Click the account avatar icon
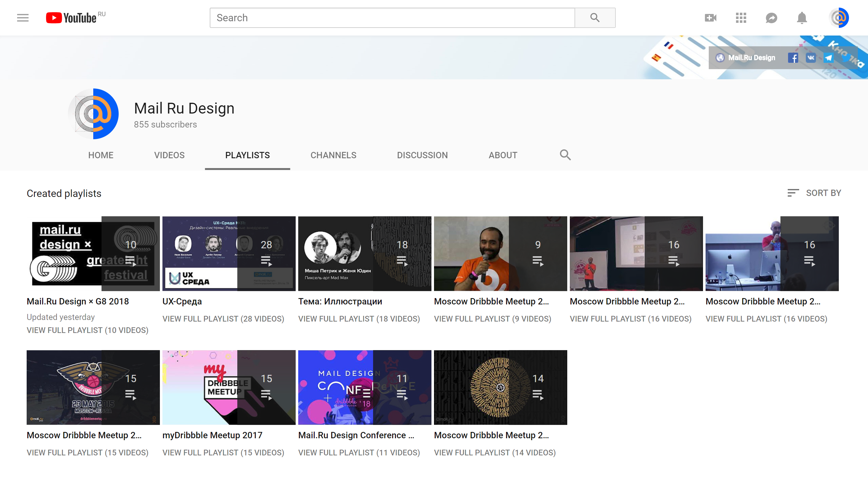Image resolution: width=868 pixels, height=489 pixels. click(x=838, y=17)
